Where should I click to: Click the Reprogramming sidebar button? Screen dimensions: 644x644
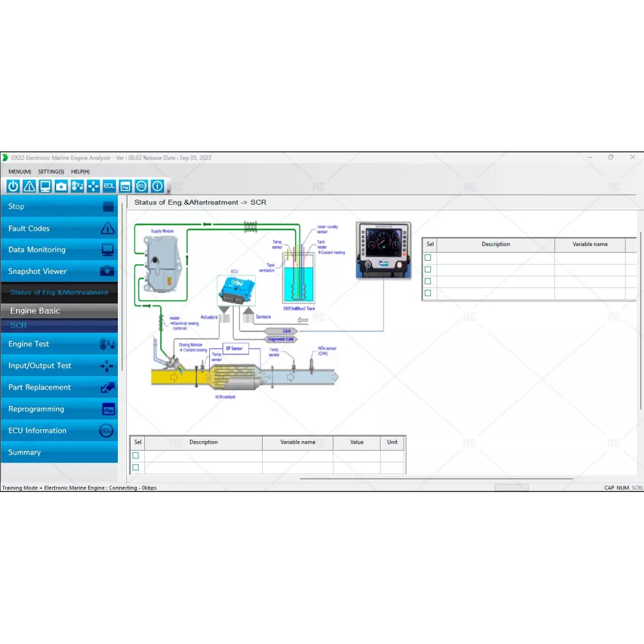pyautogui.click(x=59, y=409)
